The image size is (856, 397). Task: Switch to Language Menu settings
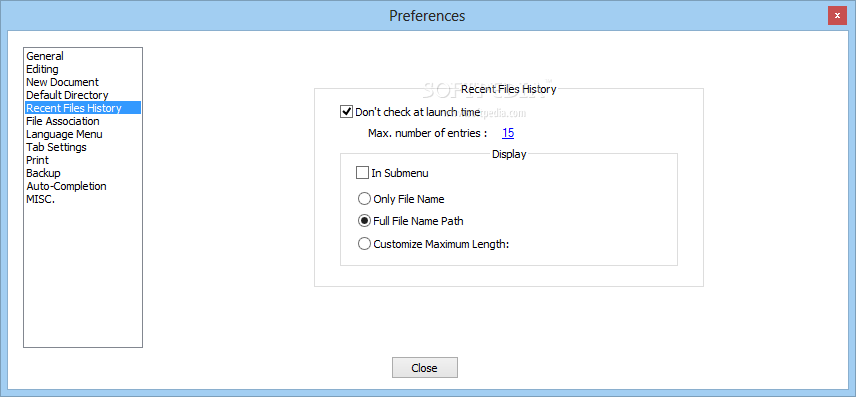click(x=82, y=134)
